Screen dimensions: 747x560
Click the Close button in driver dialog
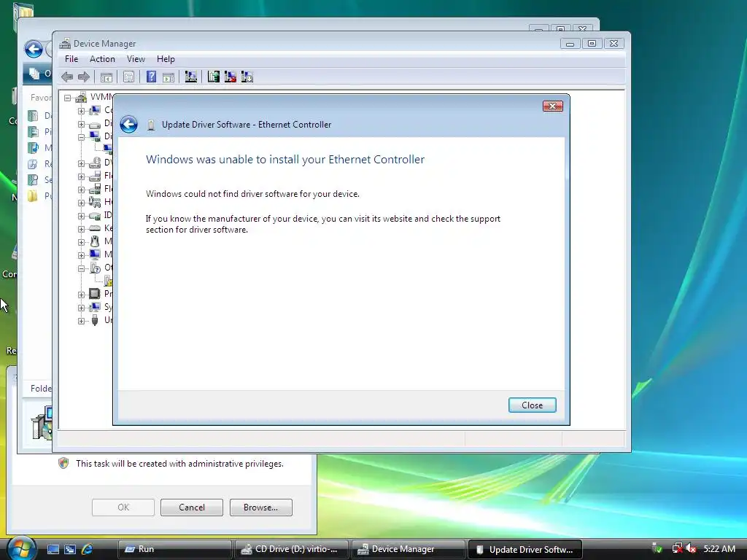532,405
